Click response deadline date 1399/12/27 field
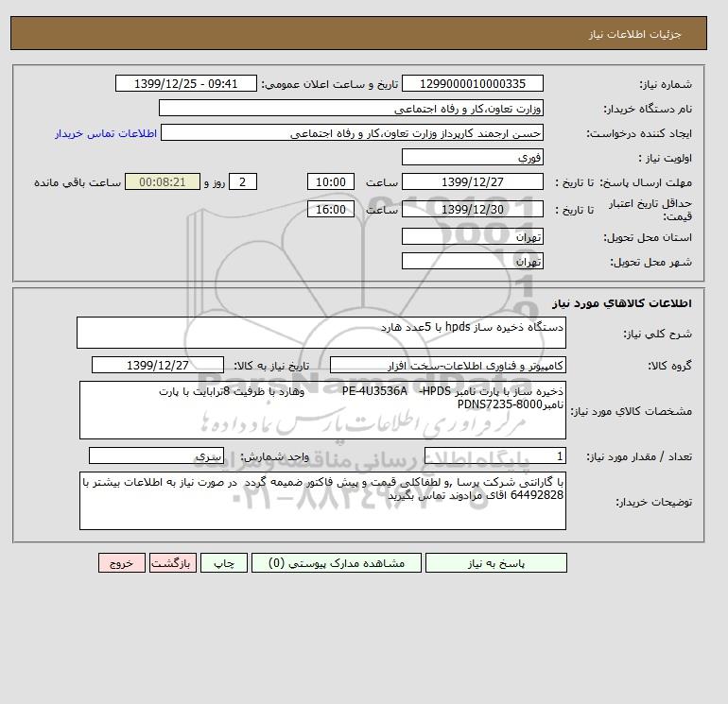The width and height of the screenshot is (728, 704). pos(472,182)
